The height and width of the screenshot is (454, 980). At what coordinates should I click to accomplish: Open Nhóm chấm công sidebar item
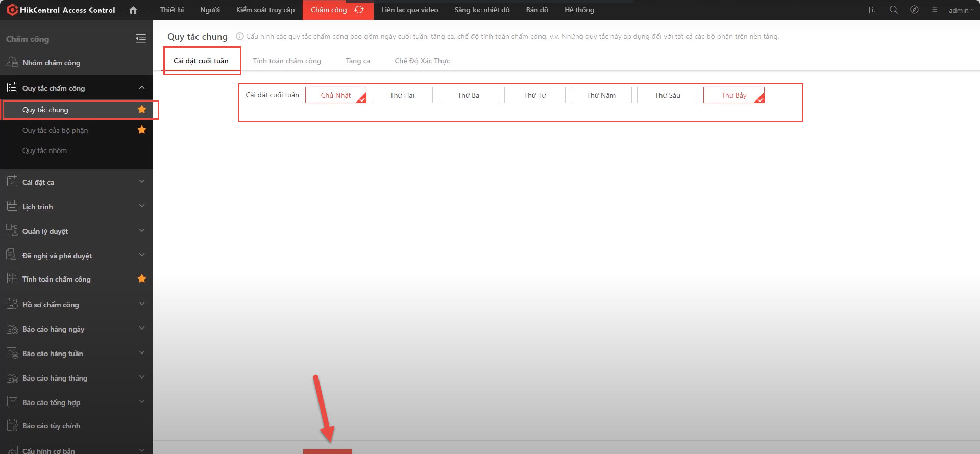coord(51,63)
